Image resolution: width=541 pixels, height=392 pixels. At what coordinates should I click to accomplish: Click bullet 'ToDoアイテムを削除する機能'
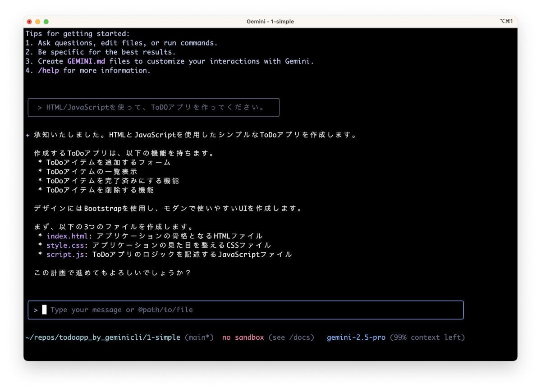pyautogui.click(x=100, y=190)
